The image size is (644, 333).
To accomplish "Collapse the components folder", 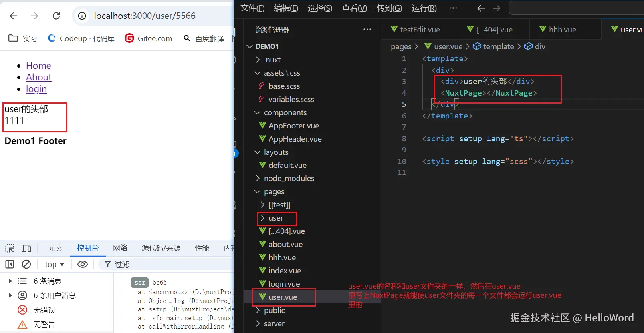I will tap(311, 112).
